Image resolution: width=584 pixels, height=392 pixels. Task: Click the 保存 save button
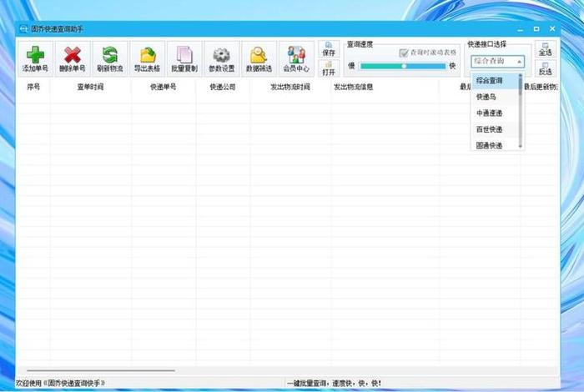(329, 49)
